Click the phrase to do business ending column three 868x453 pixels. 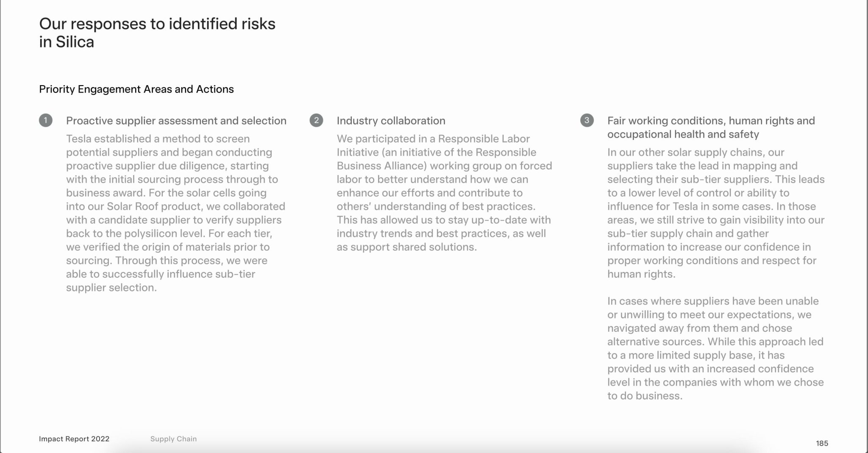[x=645, y=396]
